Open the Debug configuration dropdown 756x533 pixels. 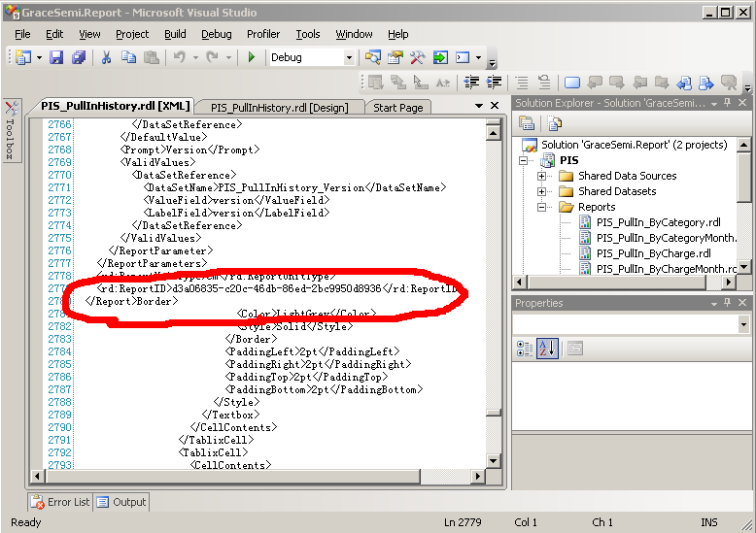click(x=350, y=58)
